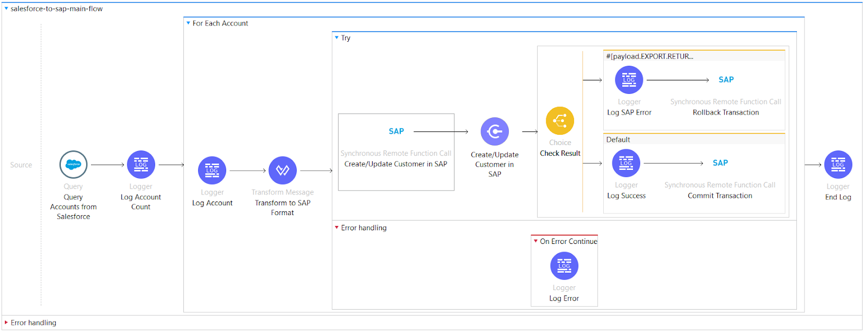This screenshot has width=868, height=333.
Task: Click the 'Check Result' label
Action: (x=560, y=153)
